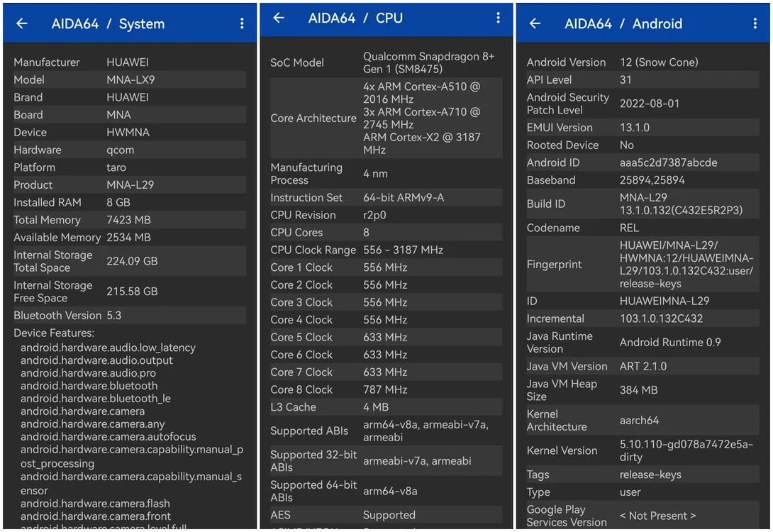773x532 pixels.
Task: Tap back arrow on AIDA64 CPU screen
Action: coord(279,18)
